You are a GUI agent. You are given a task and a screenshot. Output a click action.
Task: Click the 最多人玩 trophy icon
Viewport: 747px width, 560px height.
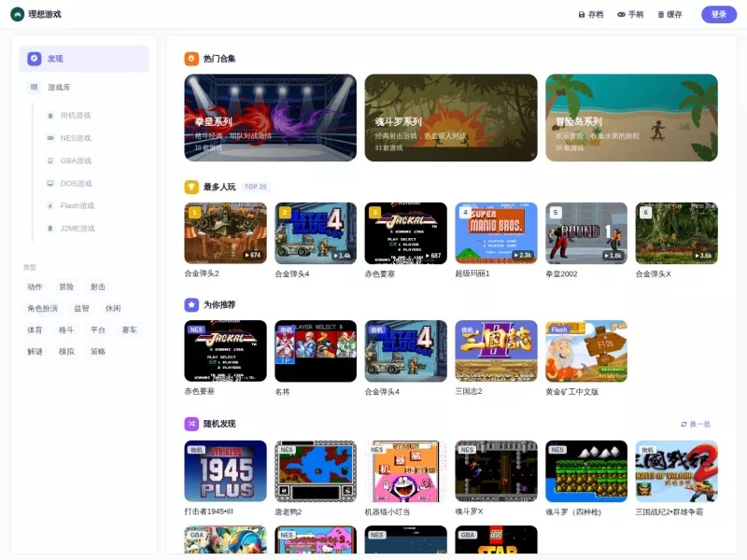[191, 187]
